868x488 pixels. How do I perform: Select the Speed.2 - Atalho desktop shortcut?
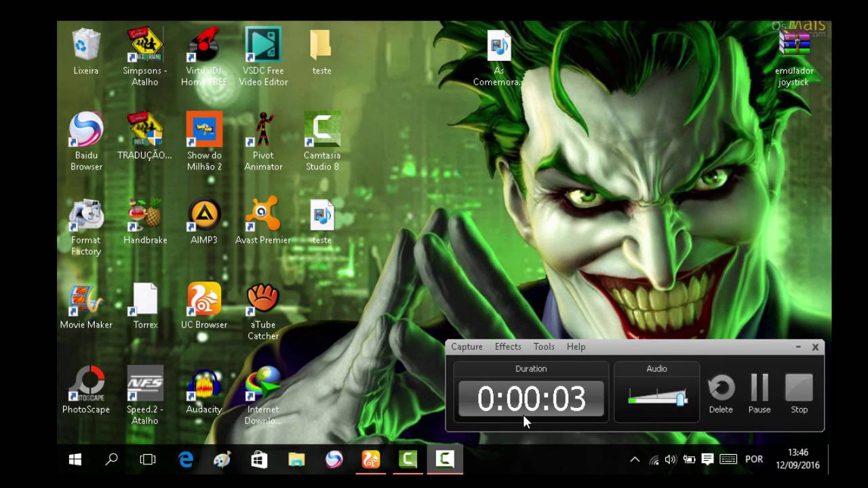point(145,395)
